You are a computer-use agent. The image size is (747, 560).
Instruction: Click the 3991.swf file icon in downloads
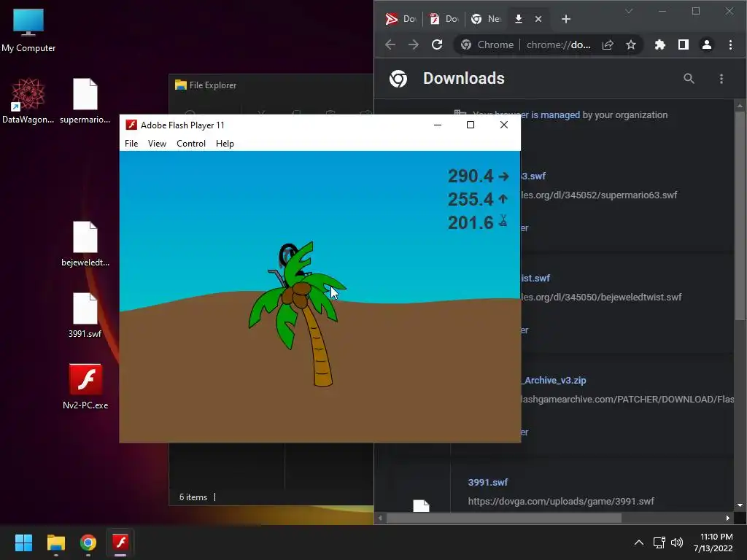click(421, 506)
